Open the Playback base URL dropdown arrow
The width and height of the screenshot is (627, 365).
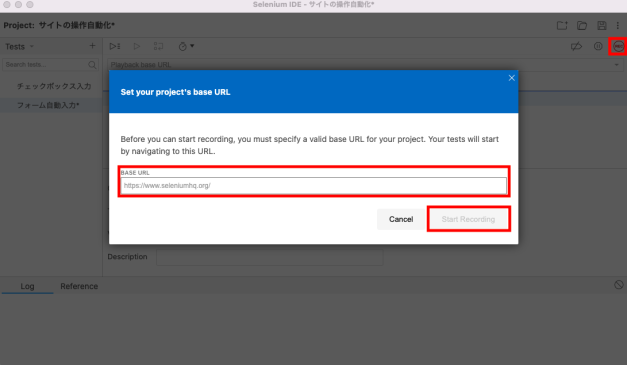coord(617,65)
